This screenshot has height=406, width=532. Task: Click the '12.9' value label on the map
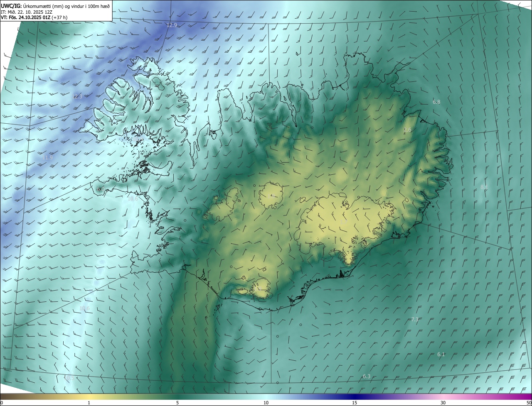(x=172, y=25)
